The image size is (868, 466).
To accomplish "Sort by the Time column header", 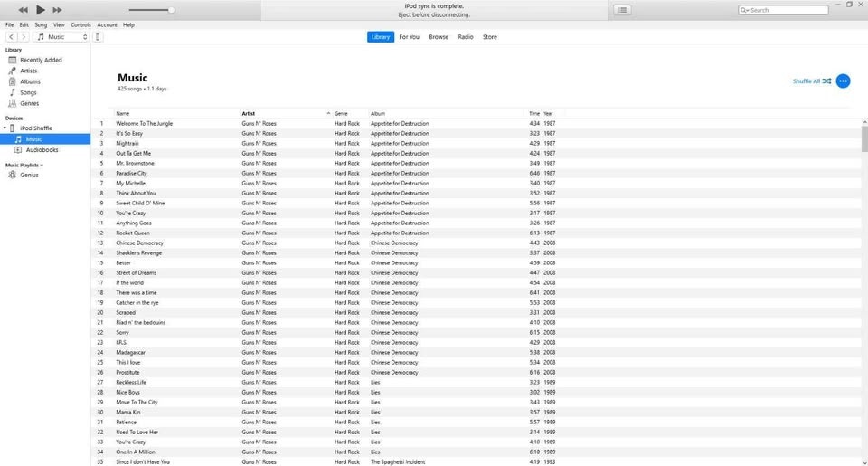I will [533, 113].
